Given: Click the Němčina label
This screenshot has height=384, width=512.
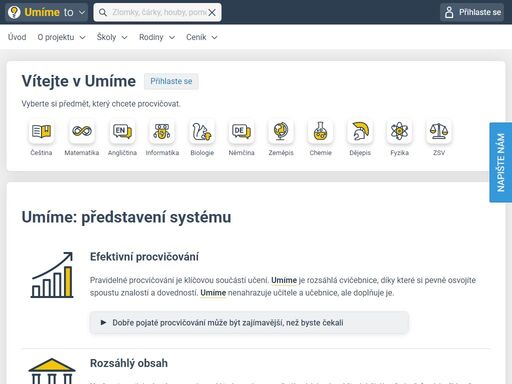Looking at the screenshot, I should (x=241, y=153).
